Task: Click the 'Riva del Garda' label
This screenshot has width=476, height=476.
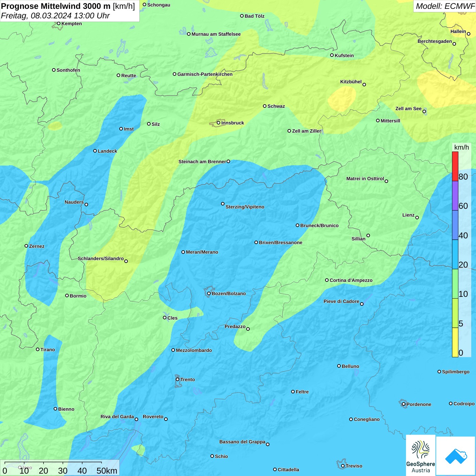Action: tap(117, 417)
